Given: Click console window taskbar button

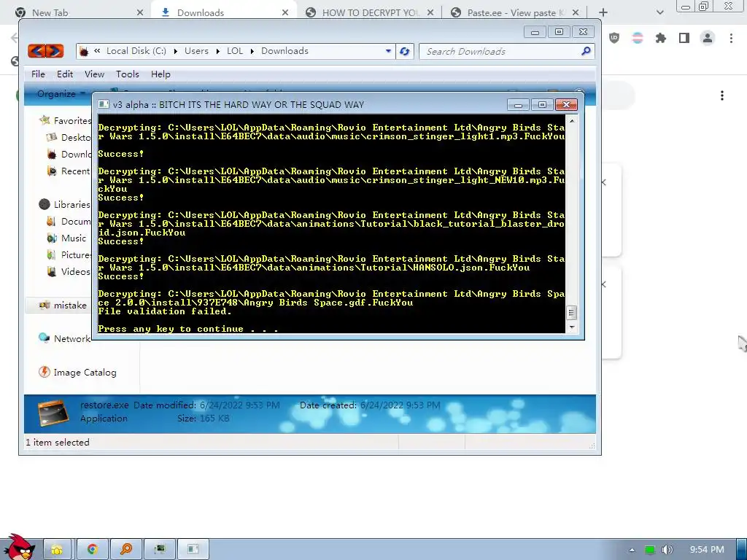Looking at the screenshot, I should (x=193, y=550).
